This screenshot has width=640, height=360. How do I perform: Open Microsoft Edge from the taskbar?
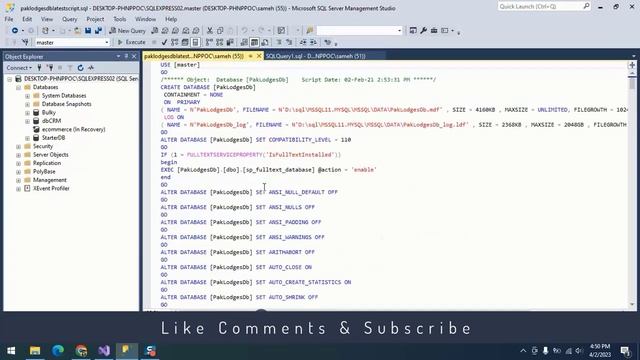pos(58,351)
